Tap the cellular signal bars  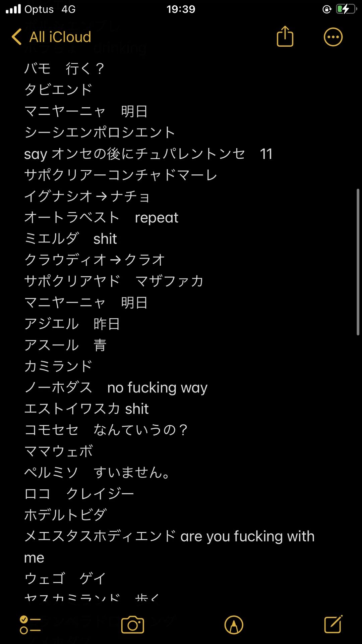click(13, 9)
